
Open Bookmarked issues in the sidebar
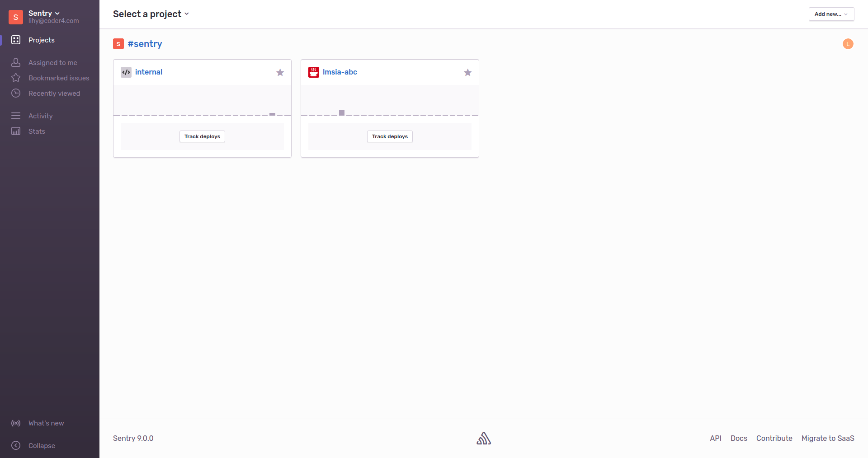point(59,78)
